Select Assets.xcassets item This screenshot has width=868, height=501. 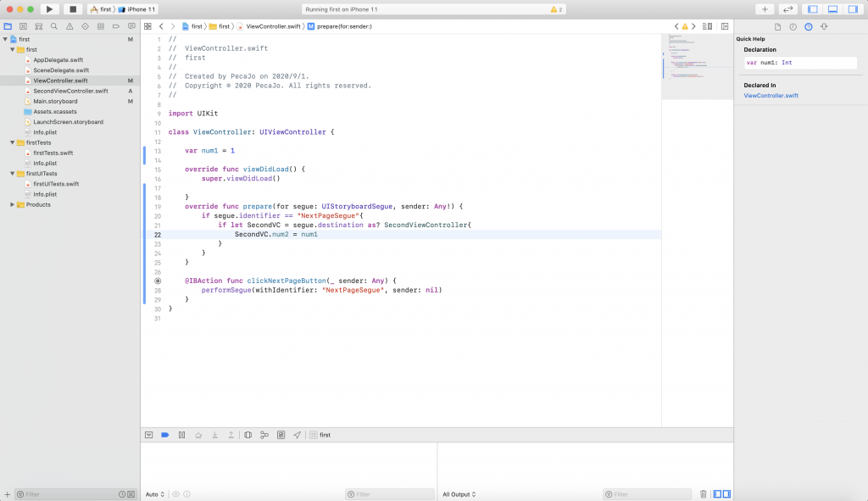coord(55,111)
